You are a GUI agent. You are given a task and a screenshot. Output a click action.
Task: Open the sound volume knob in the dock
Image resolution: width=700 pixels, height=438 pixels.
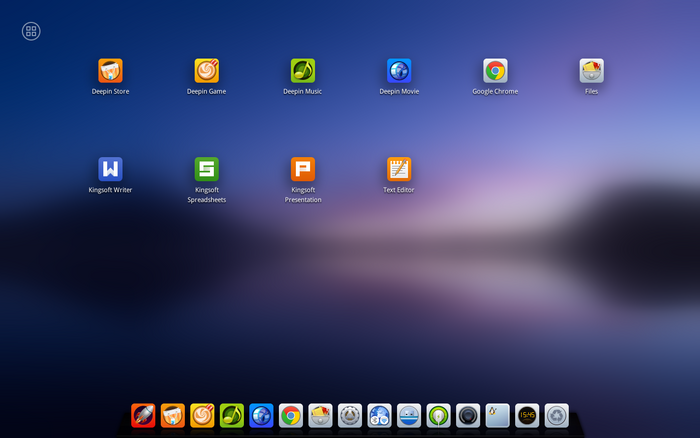click(x=468, y=416)
